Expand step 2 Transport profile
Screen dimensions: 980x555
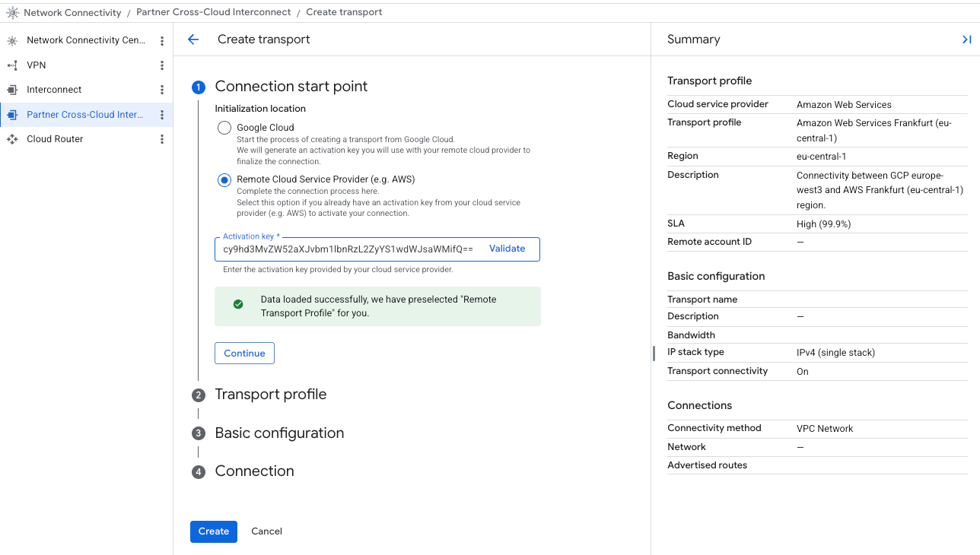tap(270, 395)
